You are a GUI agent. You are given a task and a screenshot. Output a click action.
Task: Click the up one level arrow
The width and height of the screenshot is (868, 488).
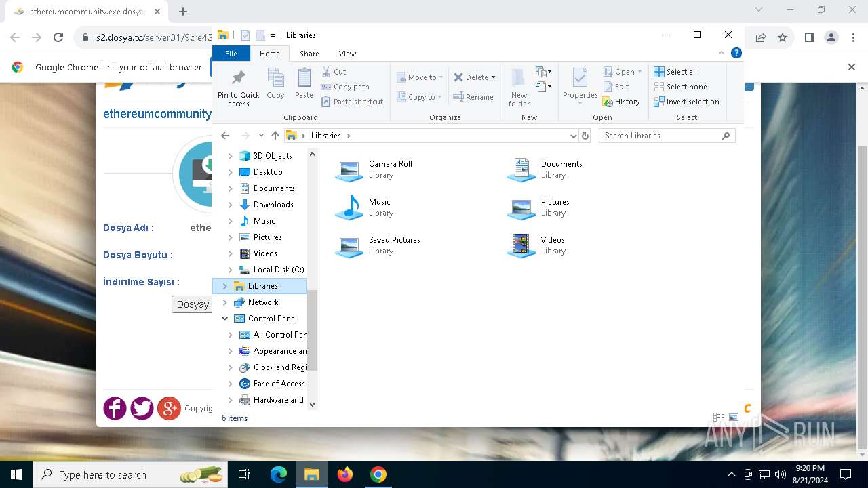[275, 136]
